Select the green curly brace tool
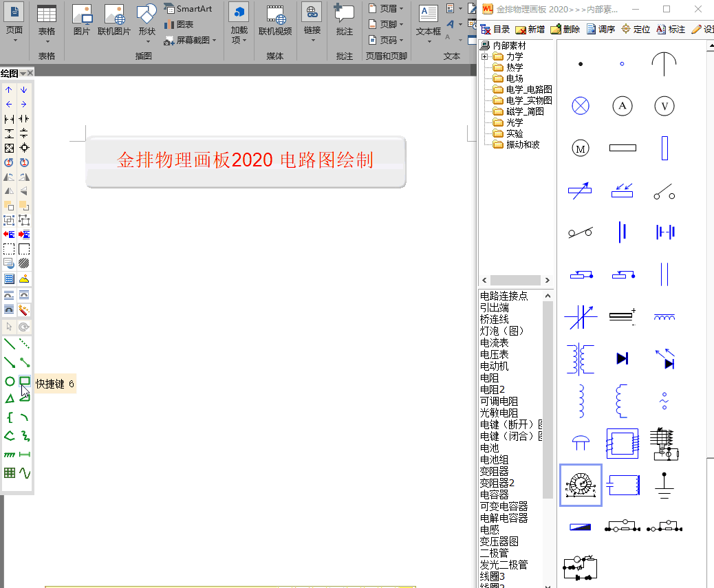 (x=10, y=417)
